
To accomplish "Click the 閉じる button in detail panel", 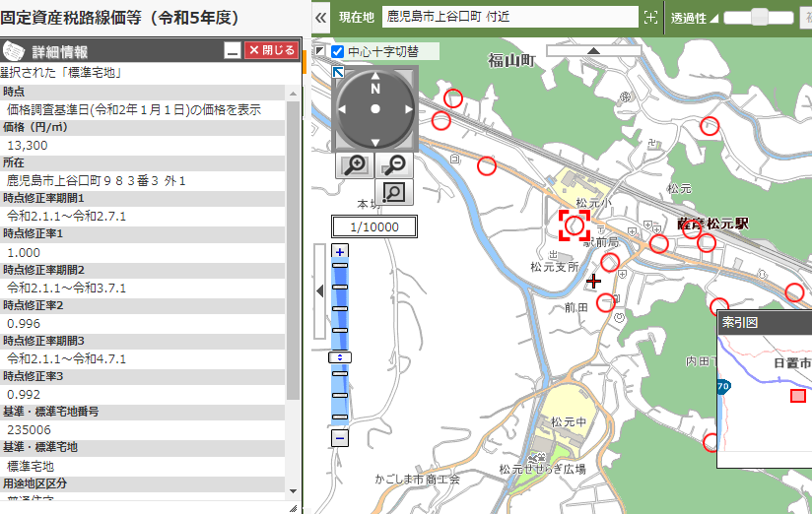I will point(270,51).
